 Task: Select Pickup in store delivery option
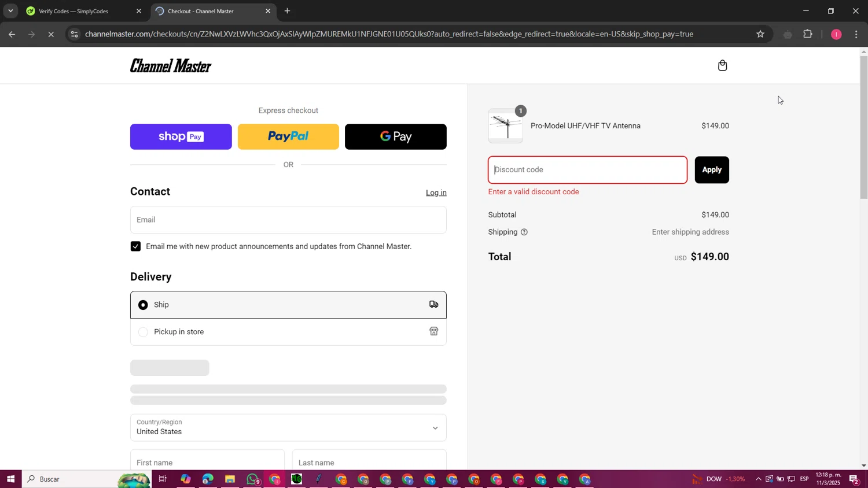[x=288, y=332]
